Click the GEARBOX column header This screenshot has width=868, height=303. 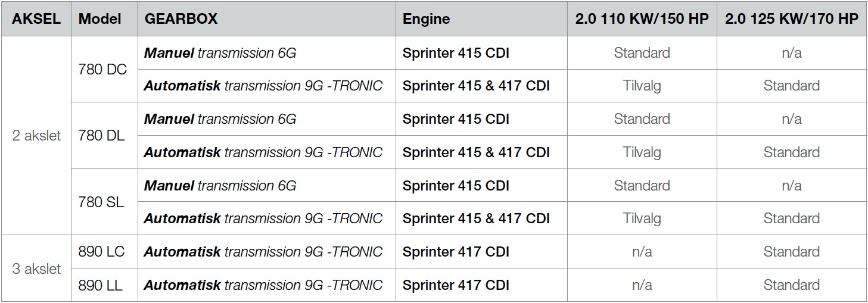point(267,19)
